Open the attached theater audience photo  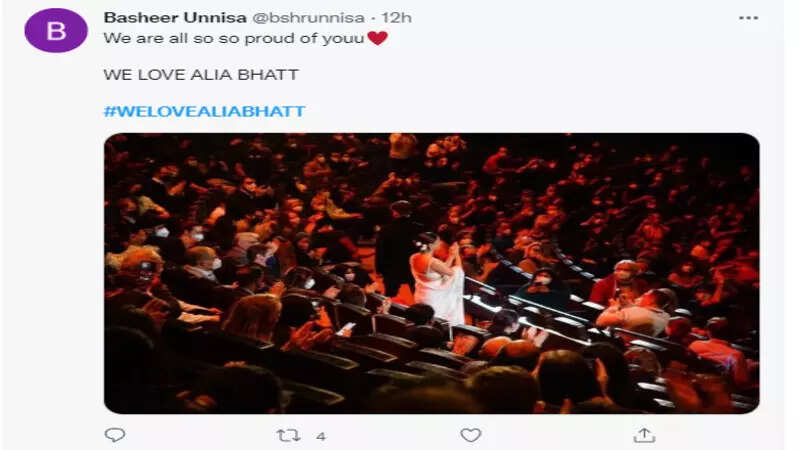432,273
